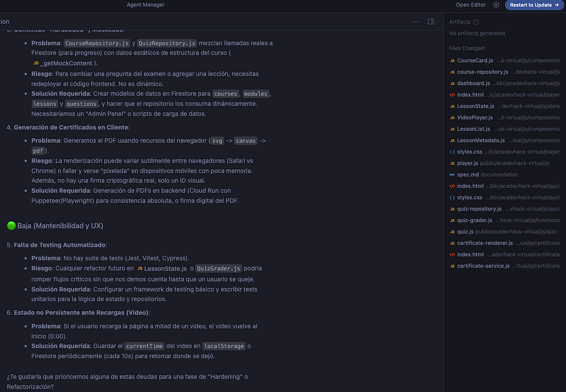Screen dimensions: 566x392
Task: Open settings gear icon in top bar
Action: pos(496,5)
